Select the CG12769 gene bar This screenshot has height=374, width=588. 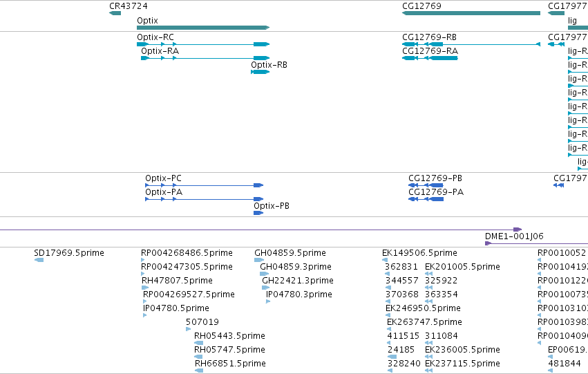click(x=471, y=13)
